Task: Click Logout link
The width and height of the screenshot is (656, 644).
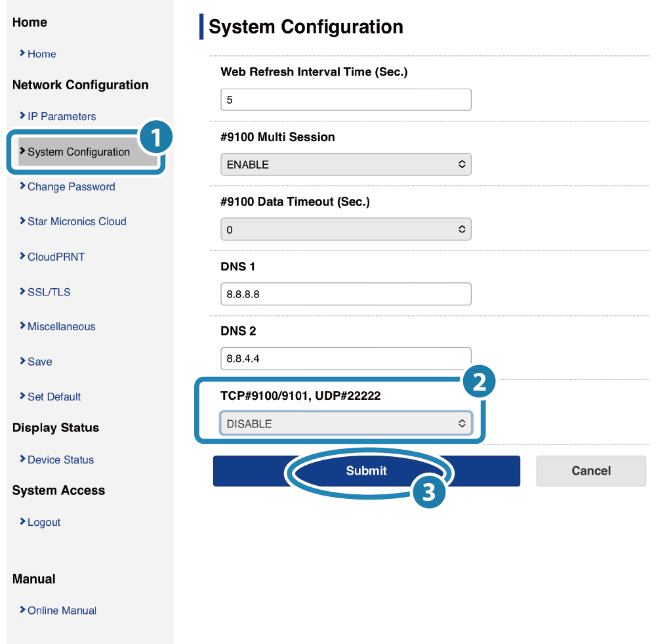Action: coord(44,522)
